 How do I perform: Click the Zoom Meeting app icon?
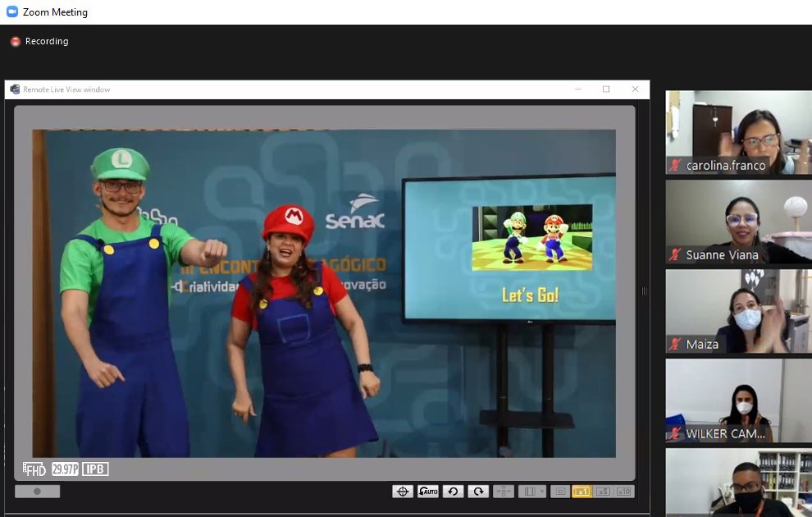pyautogui.click(x=12, y=11)
